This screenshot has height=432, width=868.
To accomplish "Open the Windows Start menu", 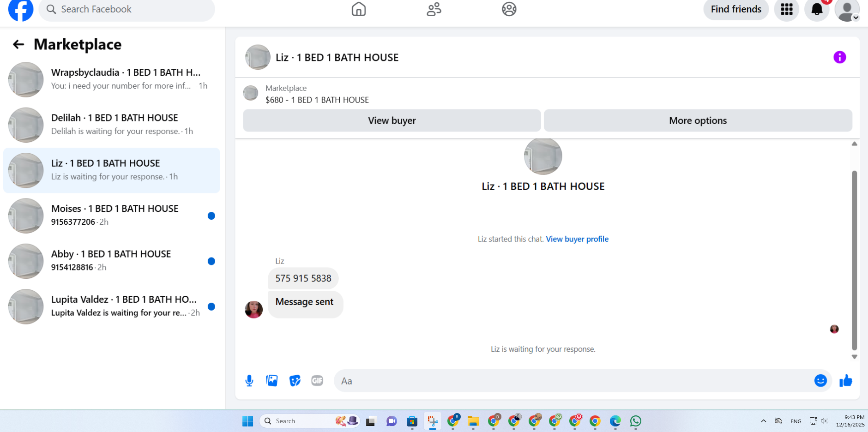I will tap(248, 421).
